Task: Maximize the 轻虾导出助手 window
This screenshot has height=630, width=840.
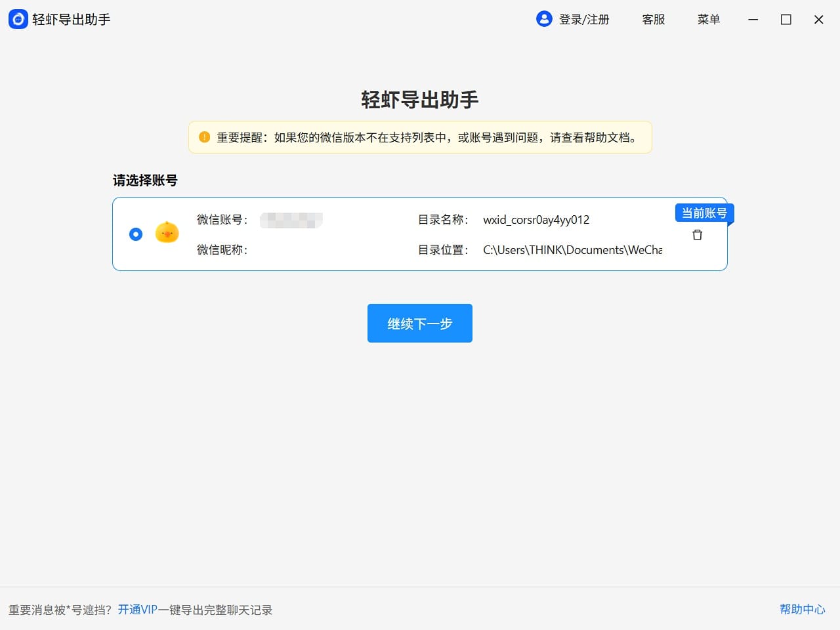Action: point(786,20)
